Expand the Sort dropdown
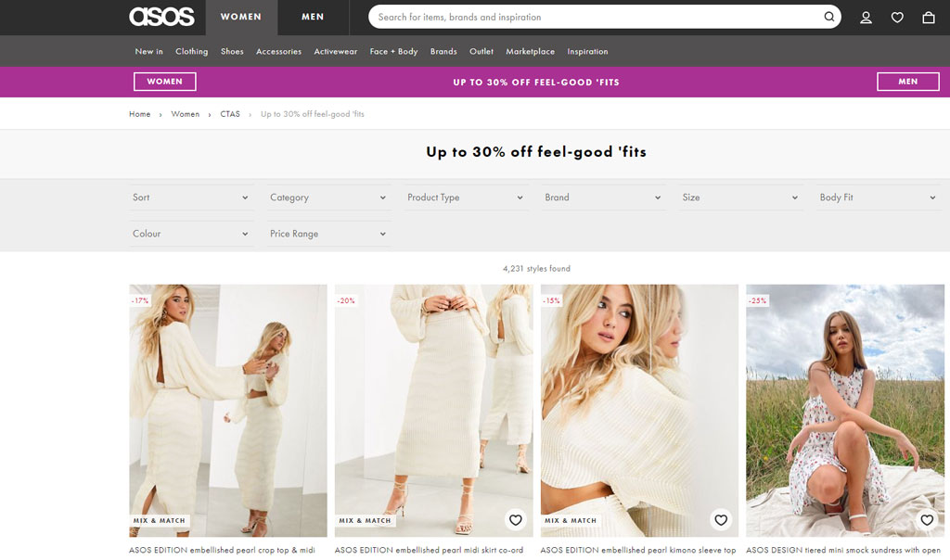 click(x=191, y=197)
